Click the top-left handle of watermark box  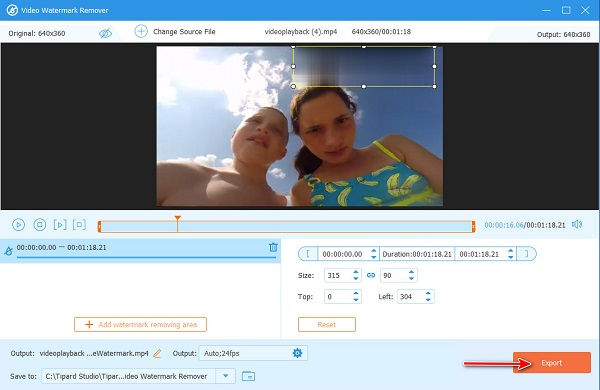tap(293, 47)
